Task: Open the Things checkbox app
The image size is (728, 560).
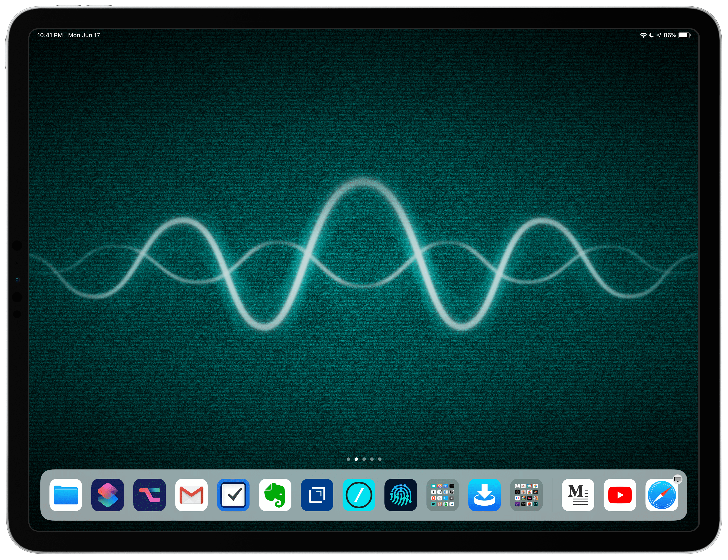Action: pos(233,495)
